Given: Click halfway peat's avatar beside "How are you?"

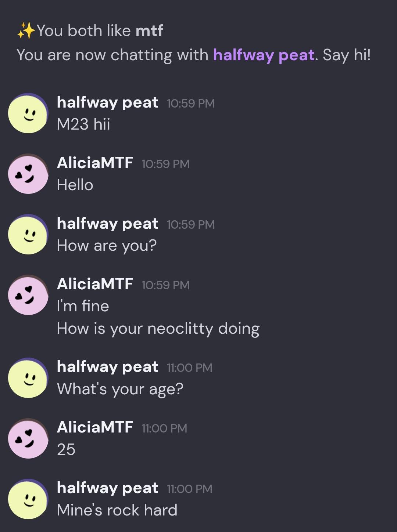Looking at the screenshot, I should (x=28, y=234).
